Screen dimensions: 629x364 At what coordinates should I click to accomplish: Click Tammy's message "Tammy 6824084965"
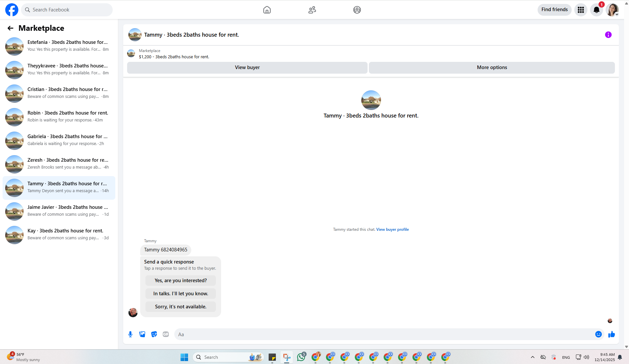tap(166, 250)
